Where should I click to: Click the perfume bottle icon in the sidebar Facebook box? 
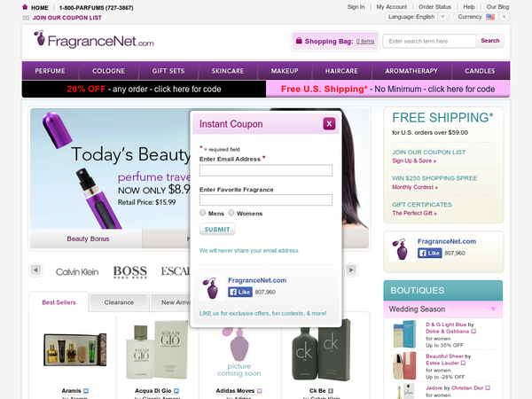click(402, 249)
